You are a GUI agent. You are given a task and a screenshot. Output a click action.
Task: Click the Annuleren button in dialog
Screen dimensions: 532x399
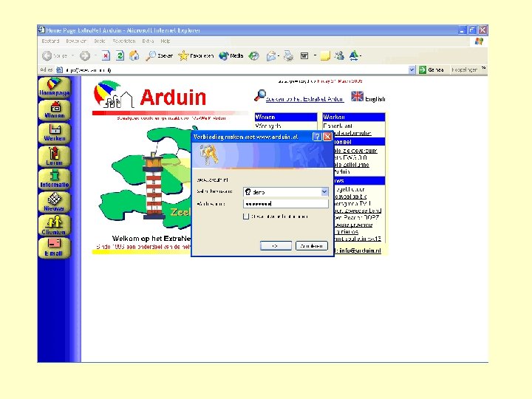(x=312, y=245)
